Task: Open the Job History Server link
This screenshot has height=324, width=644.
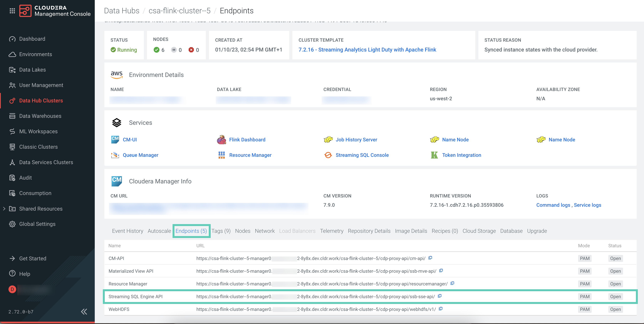Action: tap(356, 140)
